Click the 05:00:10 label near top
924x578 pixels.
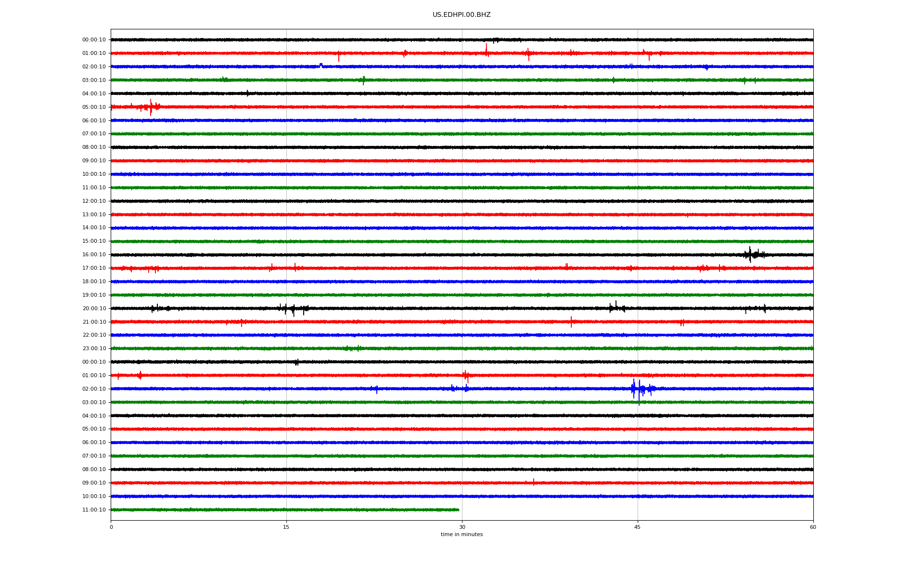tap(94, 107)
